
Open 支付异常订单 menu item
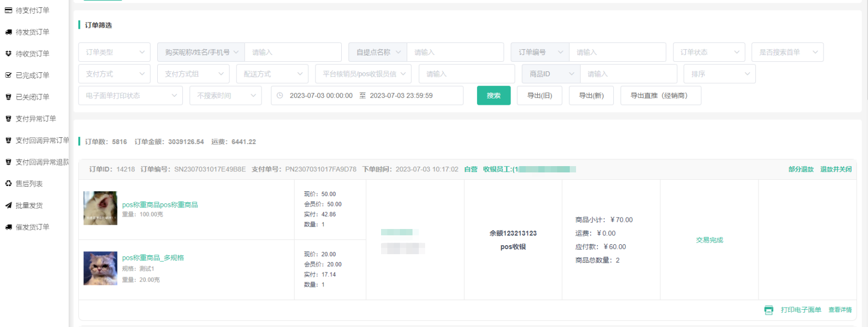pyautogui.click(x=36, y=119)
